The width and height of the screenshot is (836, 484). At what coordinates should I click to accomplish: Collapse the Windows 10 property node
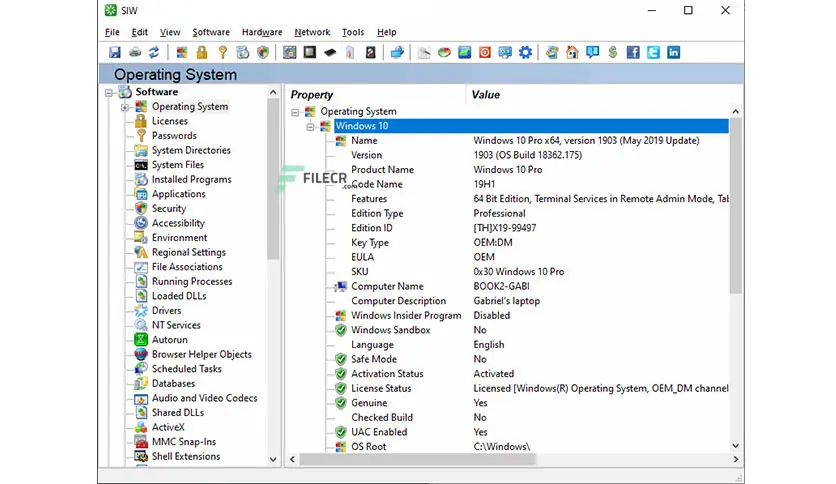coord(310,126)
